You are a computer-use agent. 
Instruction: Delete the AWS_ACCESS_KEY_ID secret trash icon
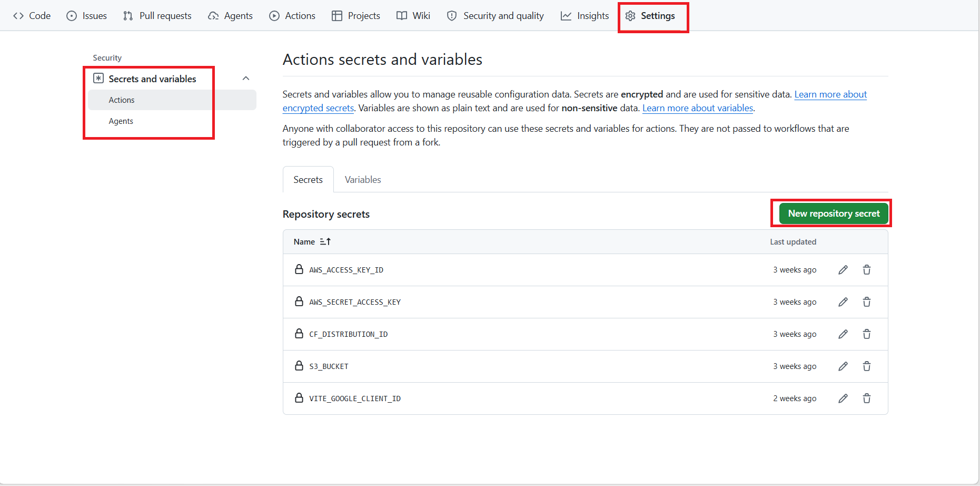pos(867,270)
